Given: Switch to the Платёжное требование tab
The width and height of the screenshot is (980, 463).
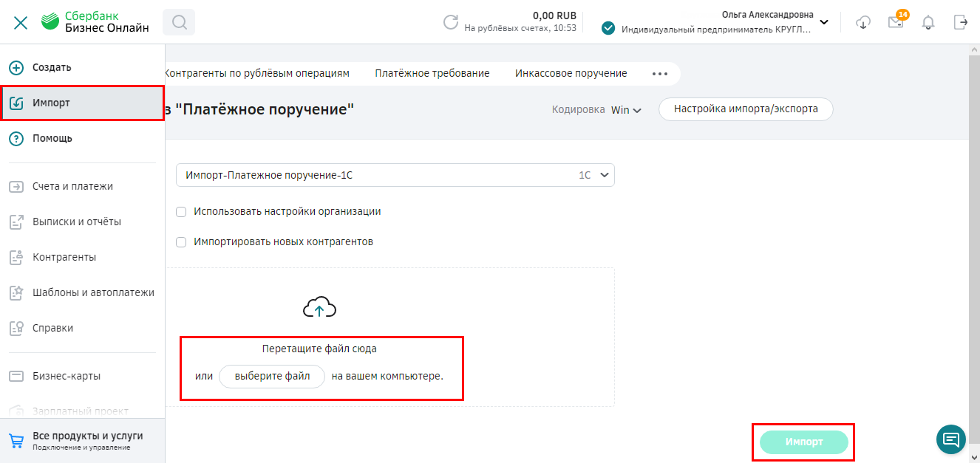Looking at the screenshot, I should (432, 73).
